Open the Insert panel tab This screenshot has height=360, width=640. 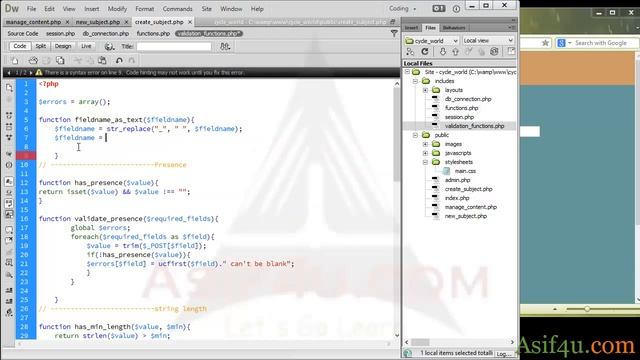[411, 28]
